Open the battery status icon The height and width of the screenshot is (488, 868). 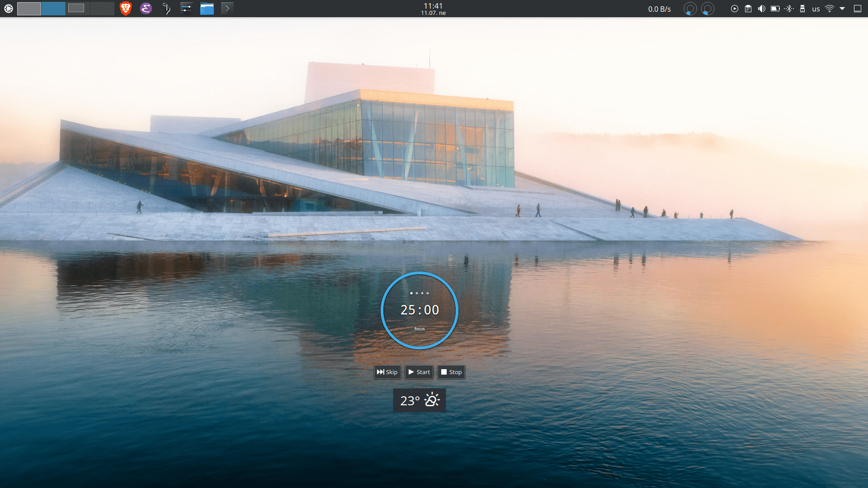coord(775,9)
